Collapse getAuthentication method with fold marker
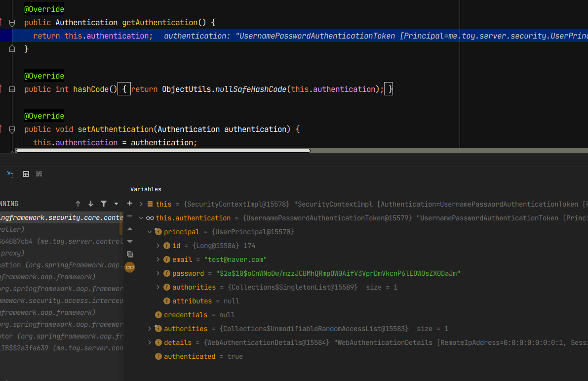 [12, 23]
